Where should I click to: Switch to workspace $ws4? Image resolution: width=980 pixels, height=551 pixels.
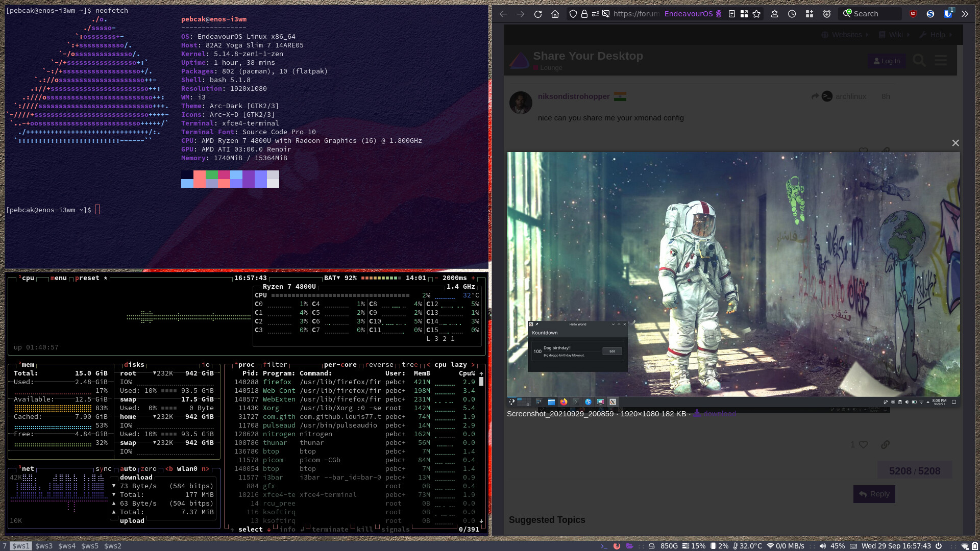tap(67, 546)
